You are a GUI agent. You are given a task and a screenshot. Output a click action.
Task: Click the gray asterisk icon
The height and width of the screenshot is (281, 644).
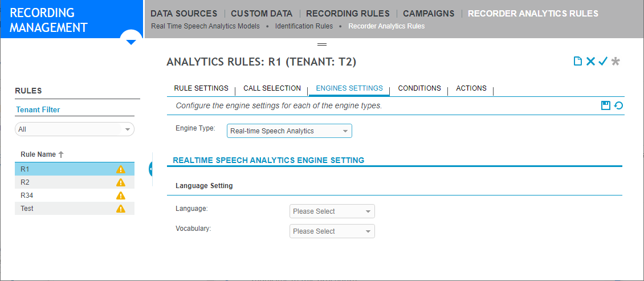point(616,62)
